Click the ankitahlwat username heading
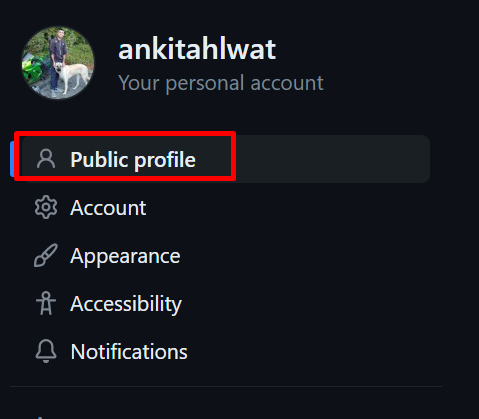Screen dimensions: 479x419 click(x=197, y=49)
